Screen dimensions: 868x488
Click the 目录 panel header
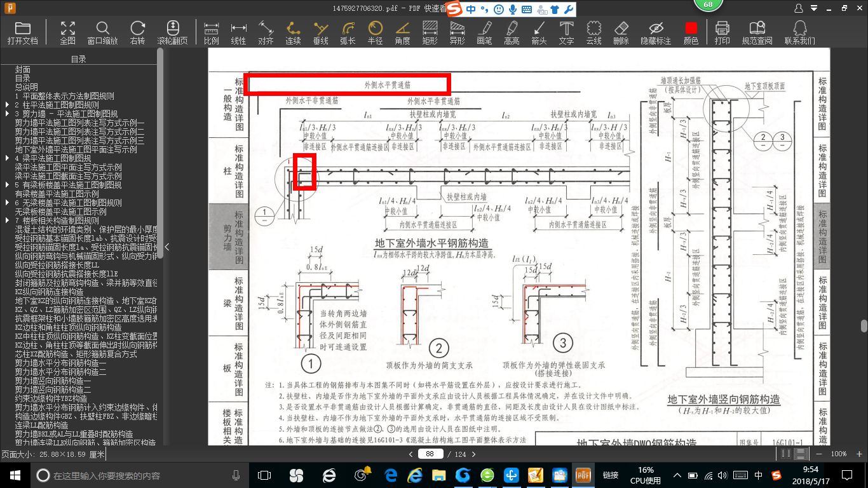tap(79, 59)
